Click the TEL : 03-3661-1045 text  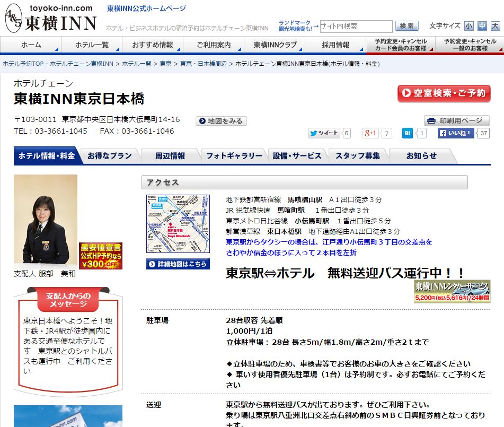coord(50,132)
